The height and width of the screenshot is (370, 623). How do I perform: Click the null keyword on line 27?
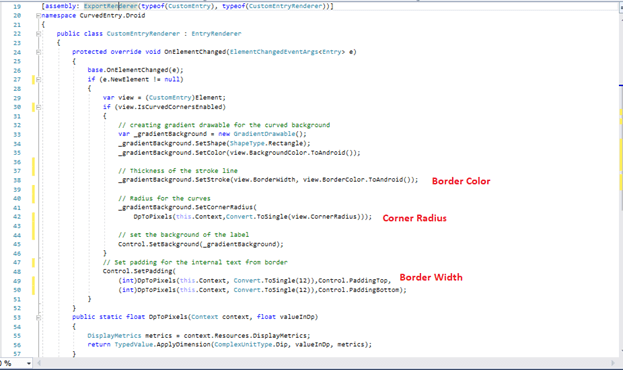(x=172, y=79)
